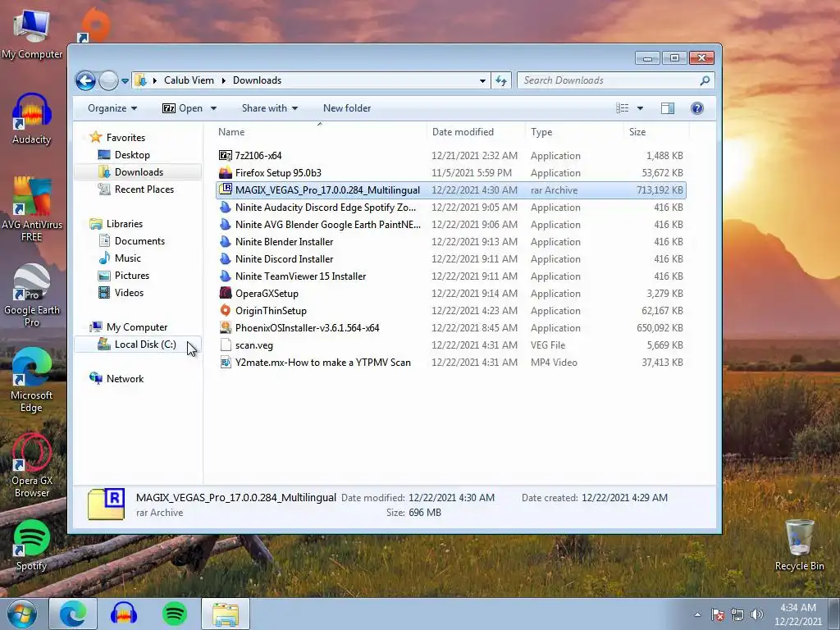
Task: Select Ninite Audacity Discord Edge Spotify installer
Action: point(325,208)
